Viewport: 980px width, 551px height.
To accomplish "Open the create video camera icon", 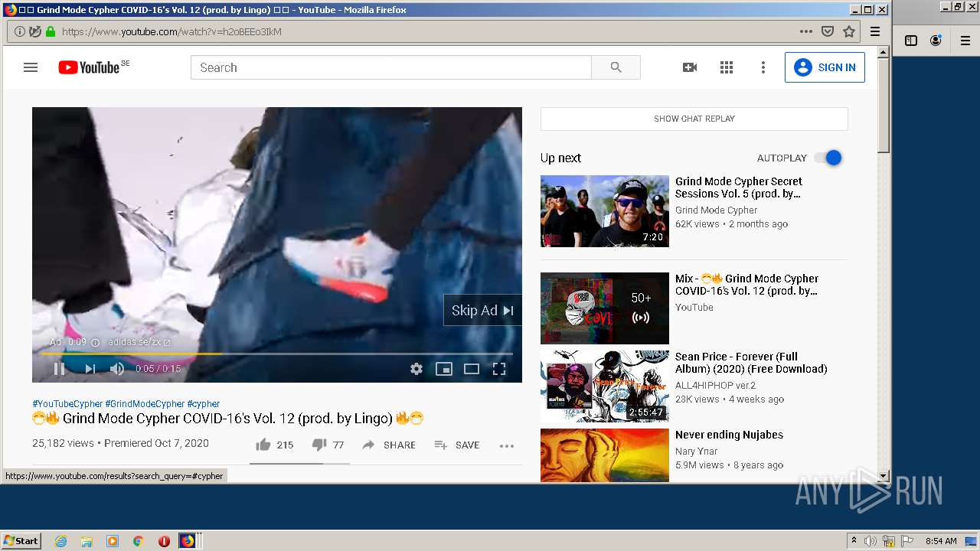I will point(690,67).
